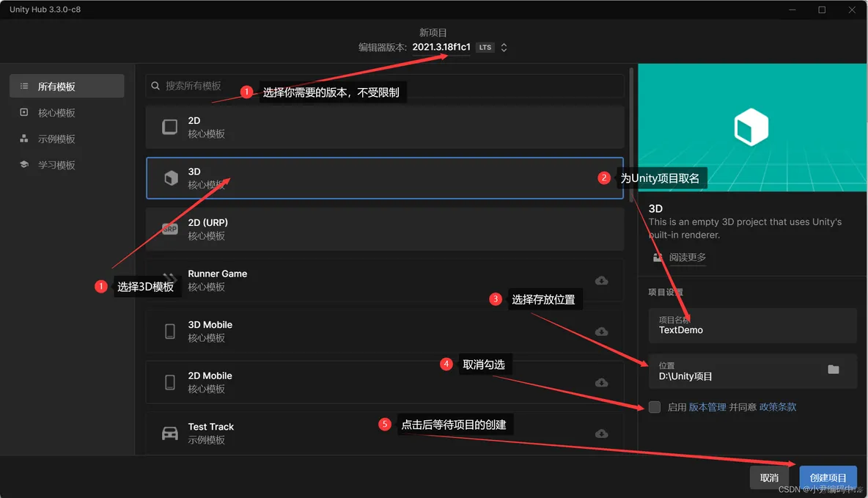Click the 2D Mobile phone icon
This screenshot has width=868, height=498.
point(170,382)
